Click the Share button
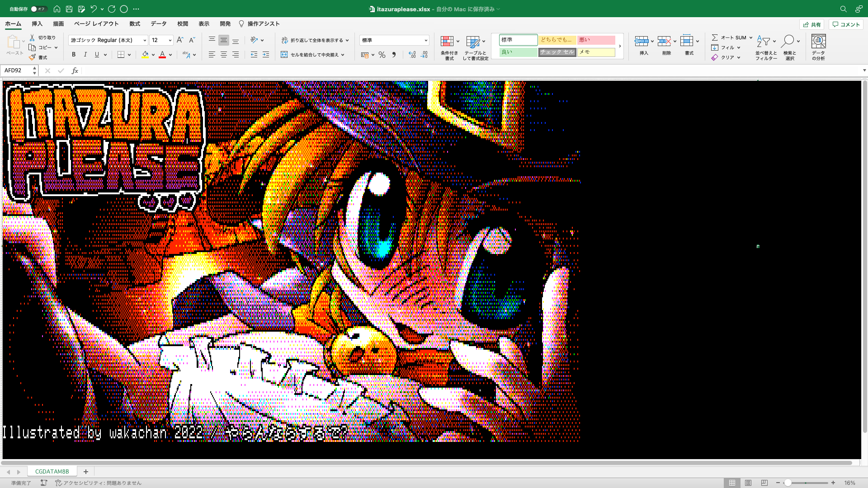Screen dimensions: 868x488 812,24
